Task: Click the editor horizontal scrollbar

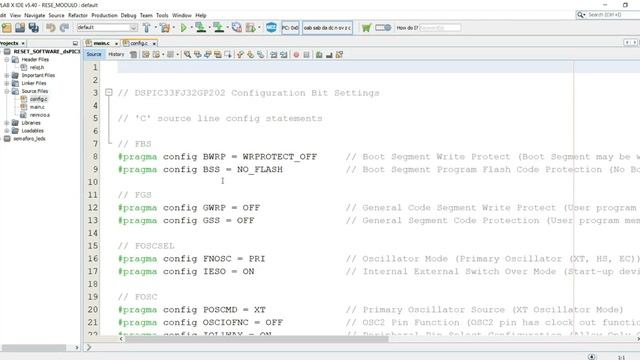Action: (256, 339)
